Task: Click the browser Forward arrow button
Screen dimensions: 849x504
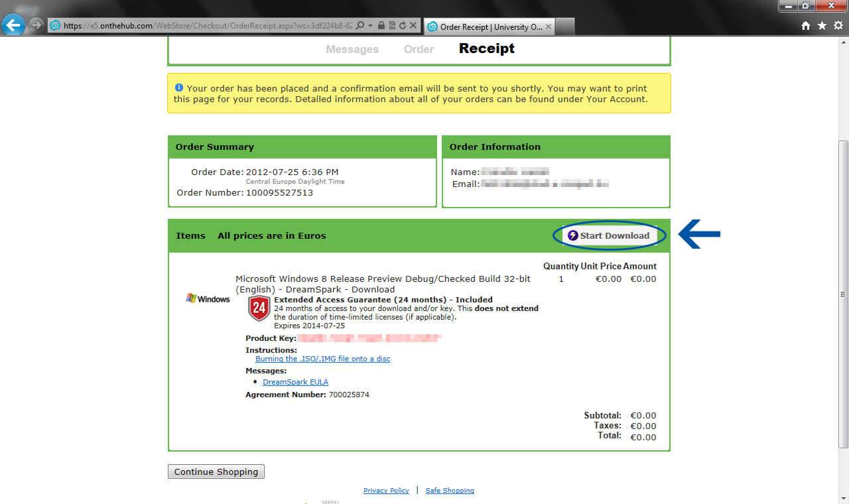Action: [x=36, y=25]
